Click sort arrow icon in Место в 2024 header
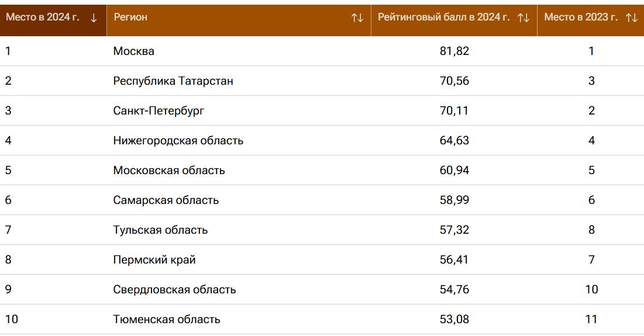Viewport: 644px width, 336px height. pyautogui.click(x=94, y=18)
